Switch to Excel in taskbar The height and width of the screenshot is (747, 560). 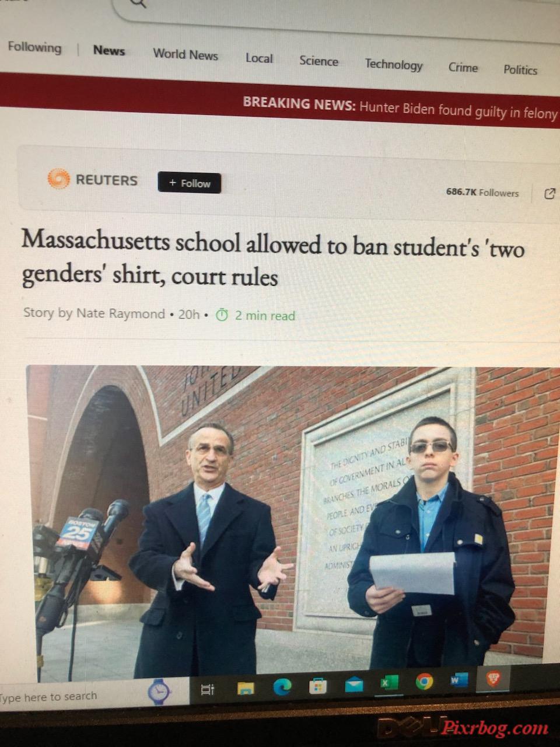pos(389,682)
